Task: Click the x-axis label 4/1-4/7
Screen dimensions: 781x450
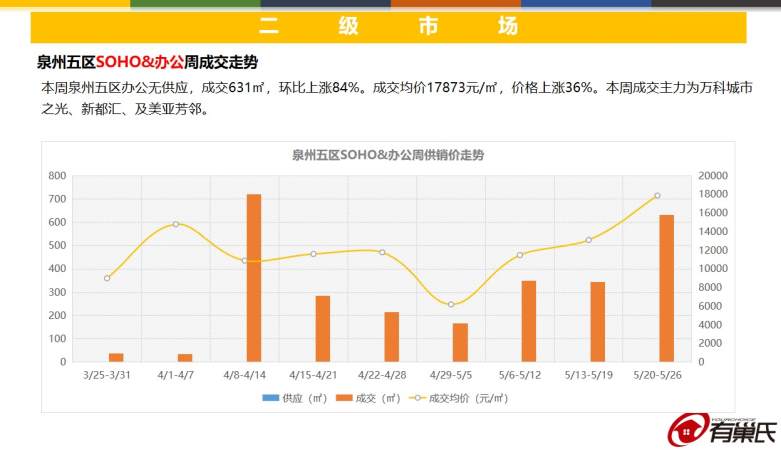Action: pos(175,375)
